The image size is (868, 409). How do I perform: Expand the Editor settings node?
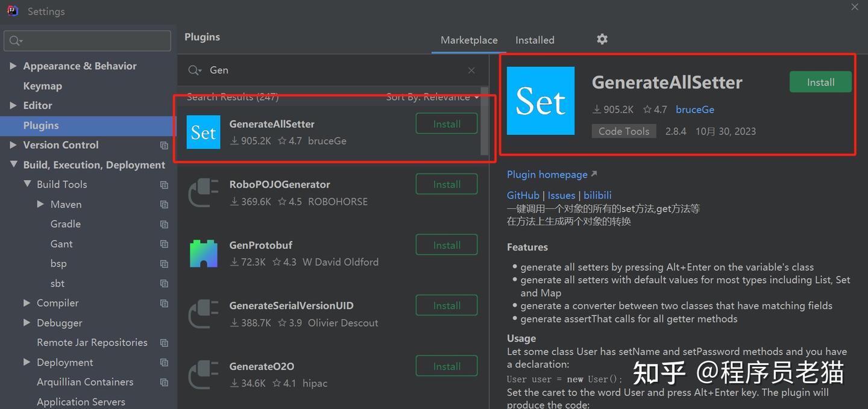(13, 105)
